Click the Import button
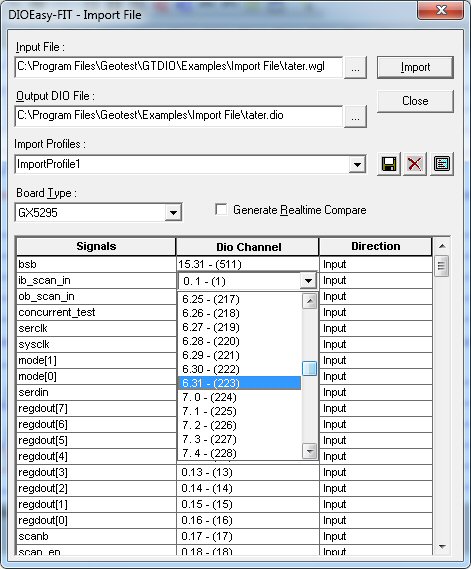 click(415, 67)
